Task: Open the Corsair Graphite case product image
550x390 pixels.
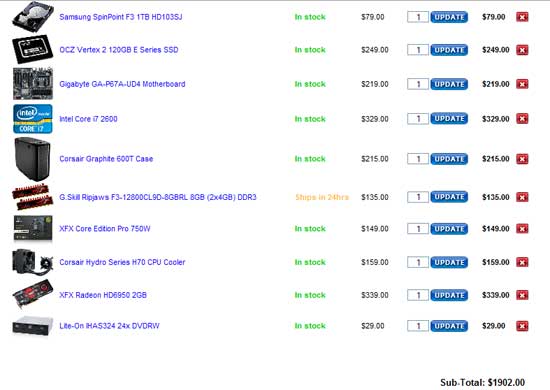Action: pyautogui.click(x=32, y=159)
